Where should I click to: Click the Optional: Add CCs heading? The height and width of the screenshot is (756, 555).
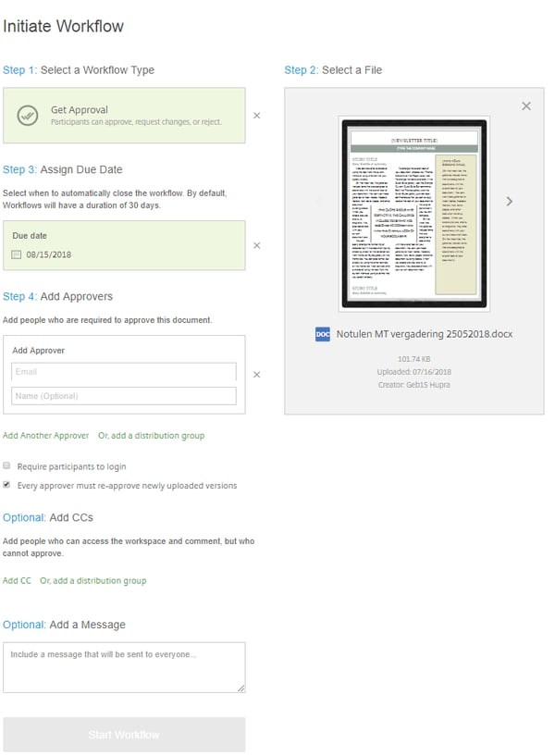(48, 517)
